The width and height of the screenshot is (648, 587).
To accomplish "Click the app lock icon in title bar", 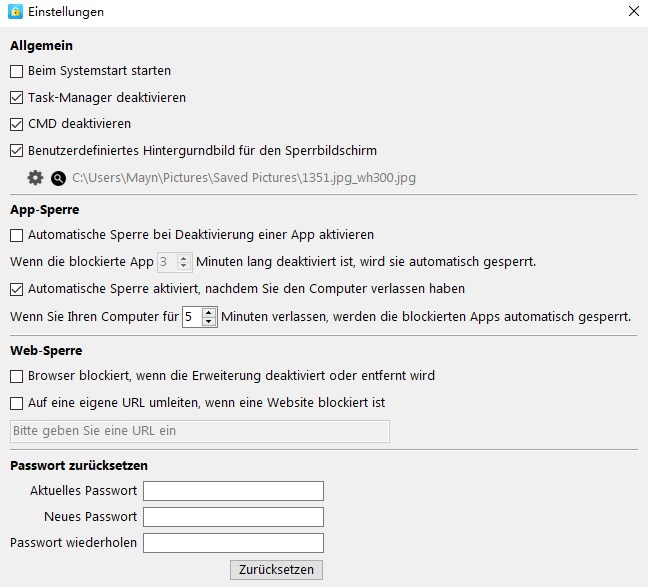I will (15, 12).
